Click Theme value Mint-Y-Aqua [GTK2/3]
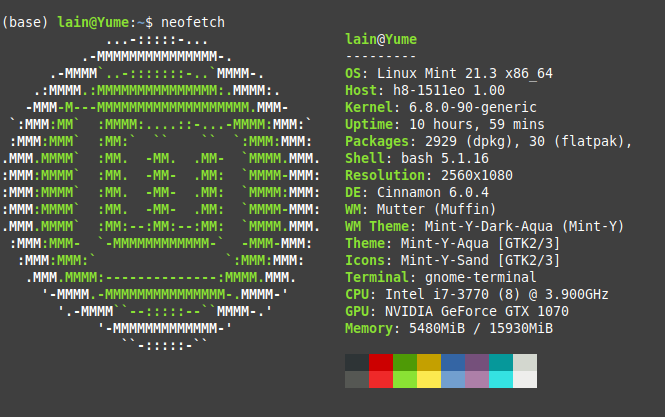The height and width of the screenshot is (417, 665). pyautogui.click(x=481, y=243)
